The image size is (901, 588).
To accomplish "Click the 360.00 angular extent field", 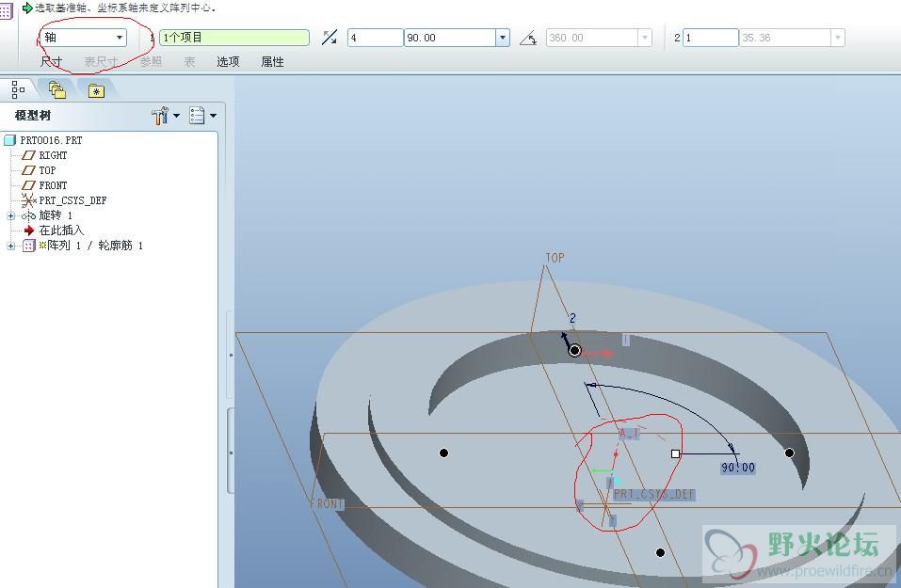I will click(592, 38).
